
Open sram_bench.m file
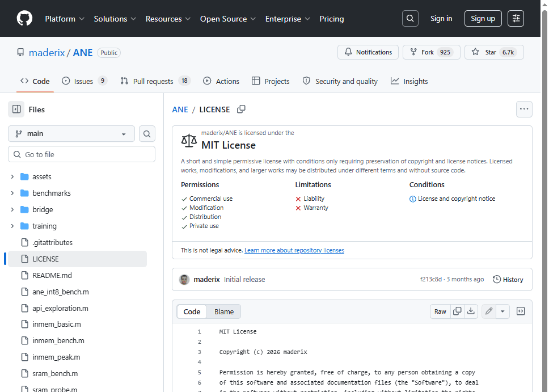(55, 373)
